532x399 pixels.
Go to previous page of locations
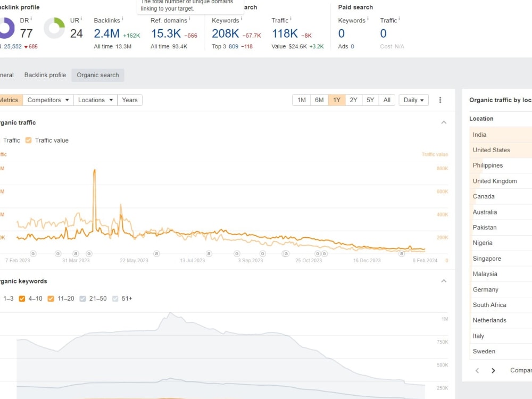pos(477,370)
